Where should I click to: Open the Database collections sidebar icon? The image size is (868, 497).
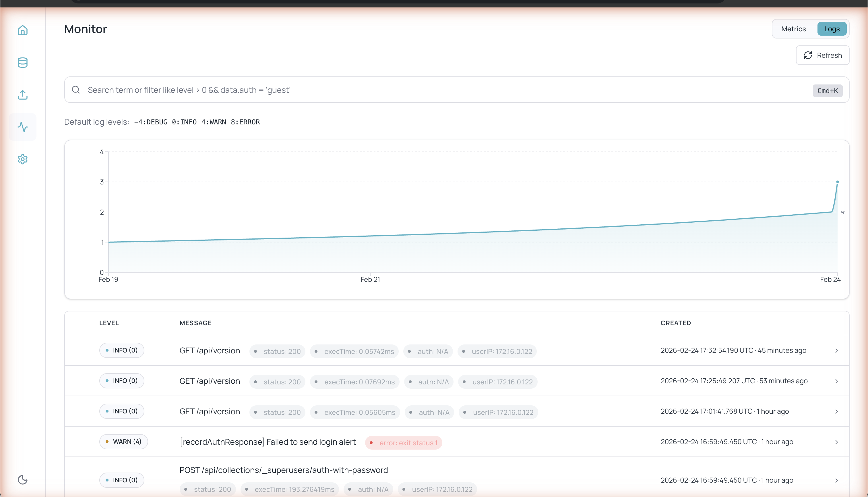coord(22,62)
